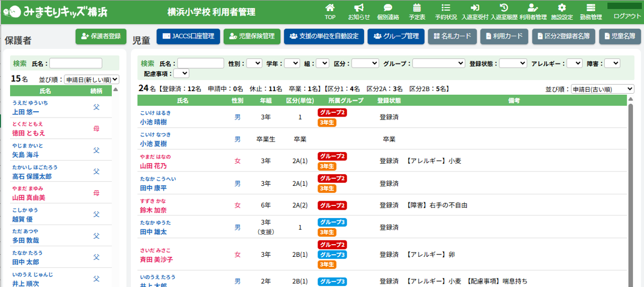Screen dimensions: 644x287
Task: Click ログアウト in the header
Action: coord(627,16)
